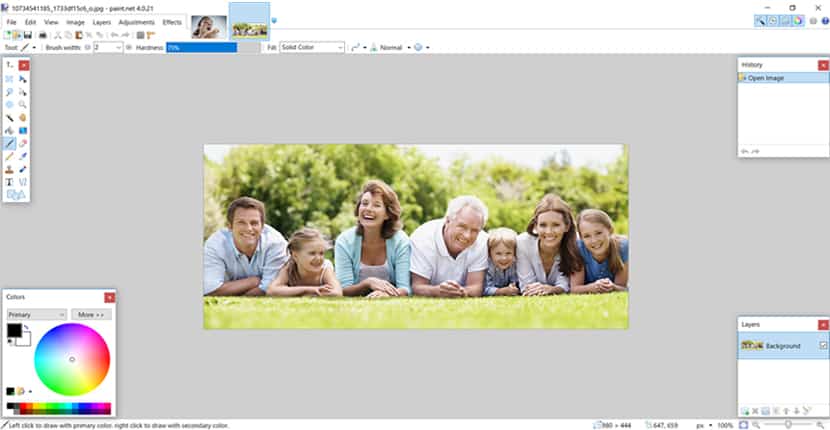Toggle the Colors window button
Viewport: 830px width, 430px height.
[x=798, y=21]
